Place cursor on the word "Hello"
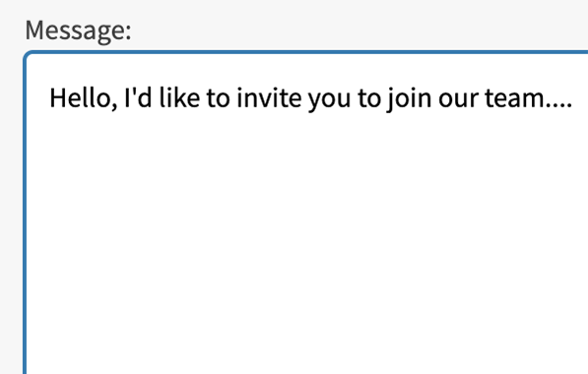Viewport: 588px width, 374px height. 80,98
